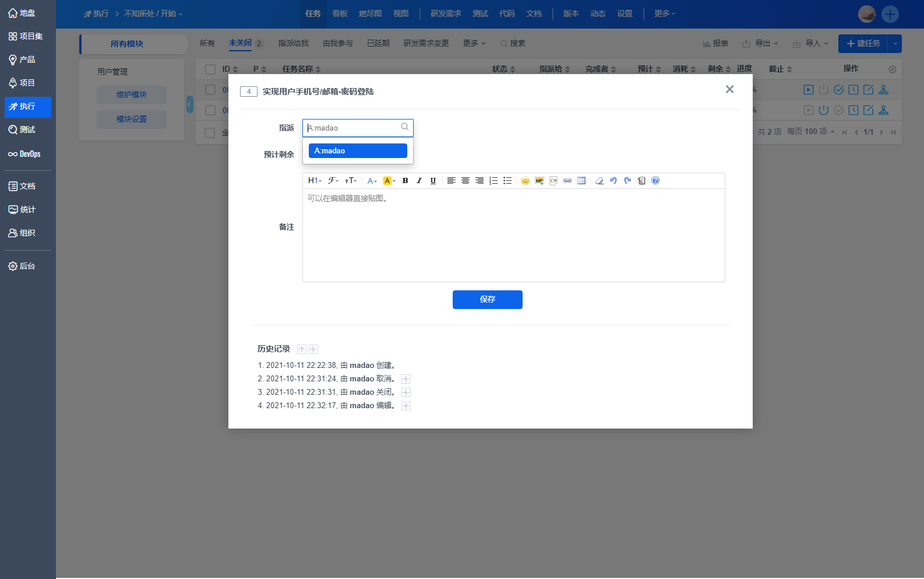This screenshot has width=924, height=579.
Task: Undo the last editor action
Action: pos(613,181)
